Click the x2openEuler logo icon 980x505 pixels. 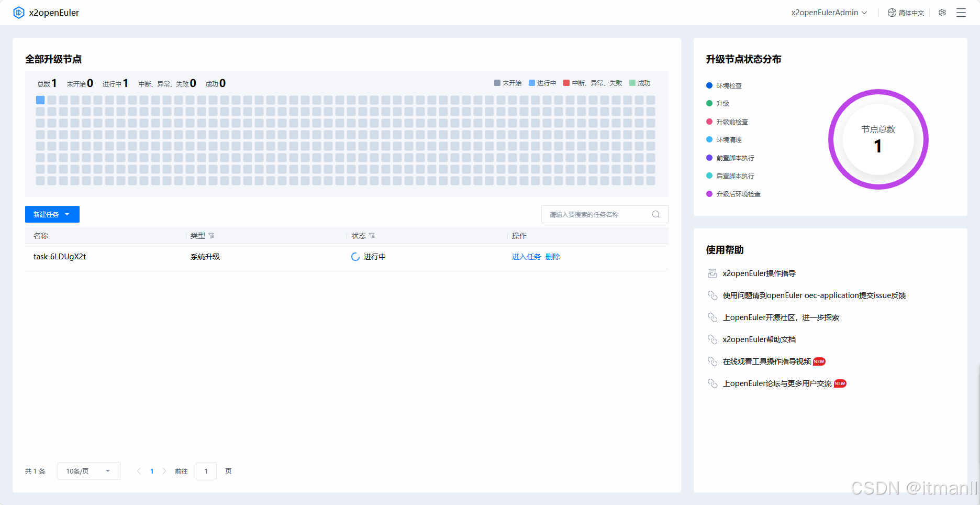(x=19, y=13)
